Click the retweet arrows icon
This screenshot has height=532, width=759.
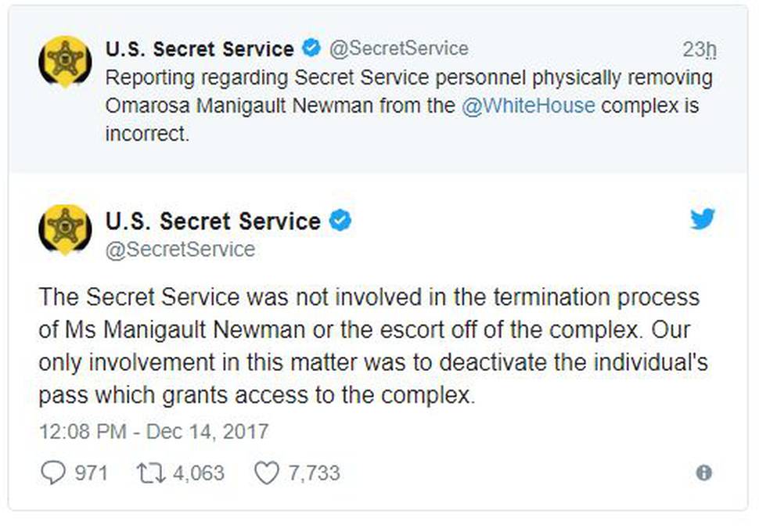click(x=151, y=473)
